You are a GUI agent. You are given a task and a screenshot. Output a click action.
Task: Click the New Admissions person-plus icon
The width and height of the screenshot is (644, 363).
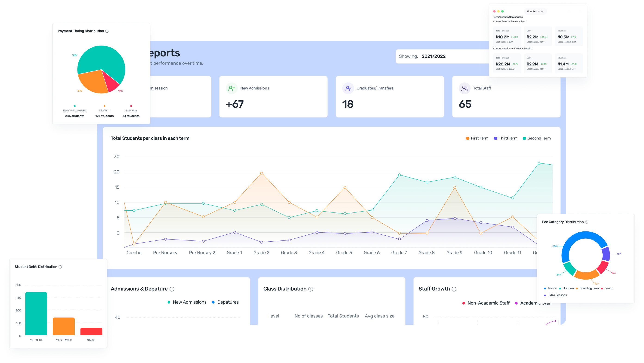coord(232,88)
